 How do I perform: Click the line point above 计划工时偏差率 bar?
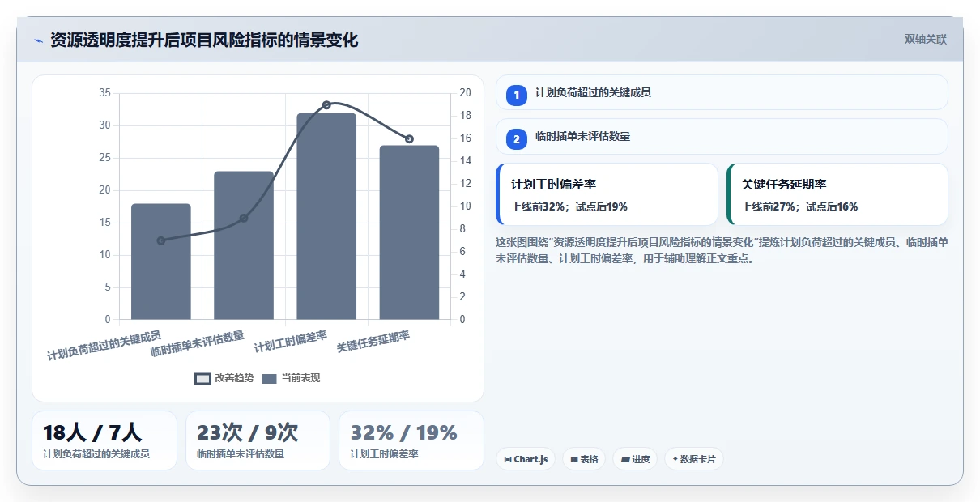pos(326,104)
